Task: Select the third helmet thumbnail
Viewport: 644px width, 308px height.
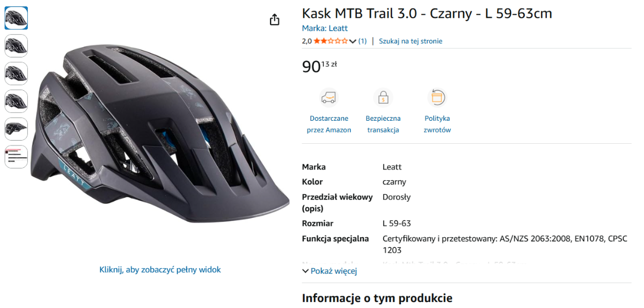Action: point(16,74)
